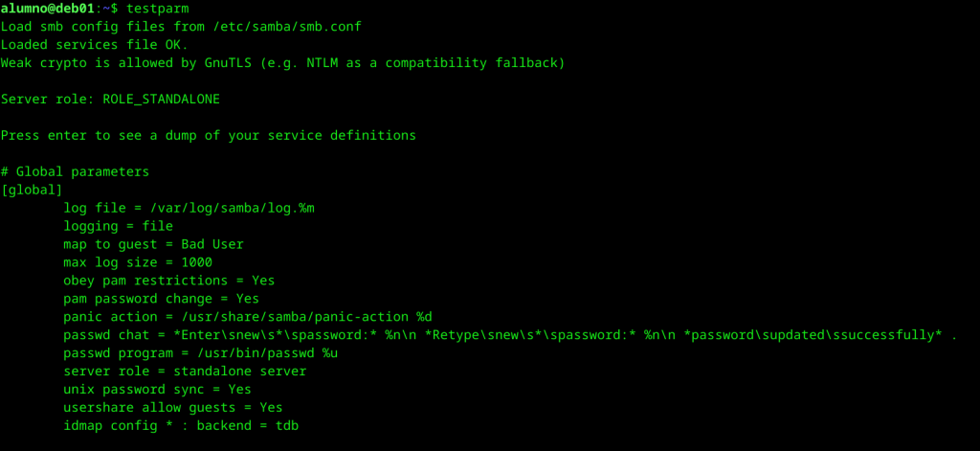Click the "logging = file" line
This screenshot has height=451, width=980.
118,226
